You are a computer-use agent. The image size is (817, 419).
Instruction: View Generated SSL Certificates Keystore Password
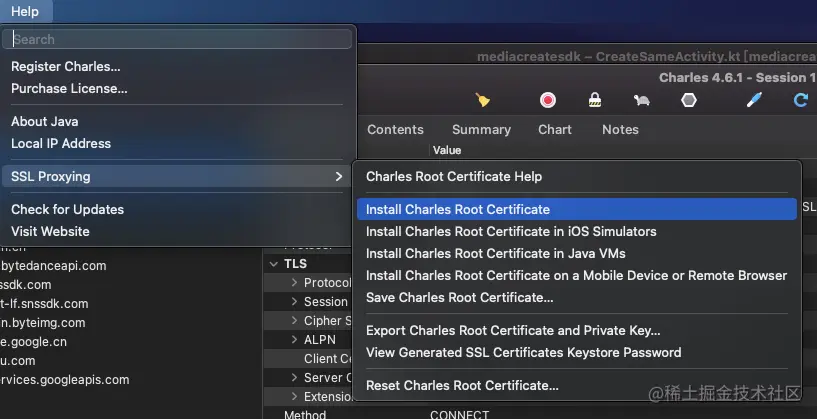coord(524,352)
